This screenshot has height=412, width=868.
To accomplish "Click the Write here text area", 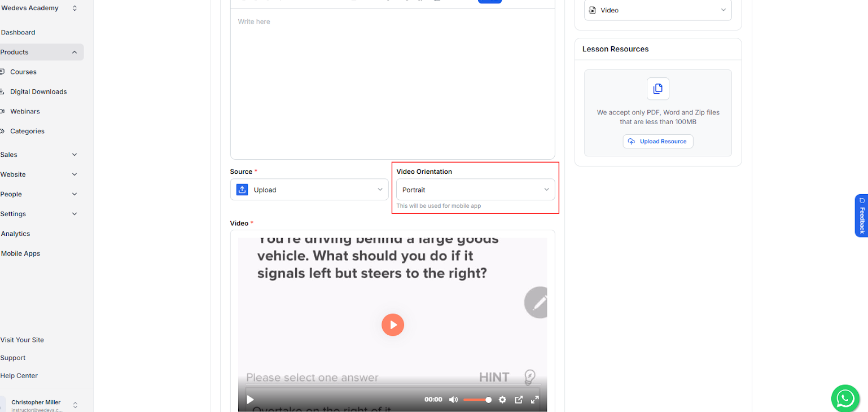I will click(392, 85).
